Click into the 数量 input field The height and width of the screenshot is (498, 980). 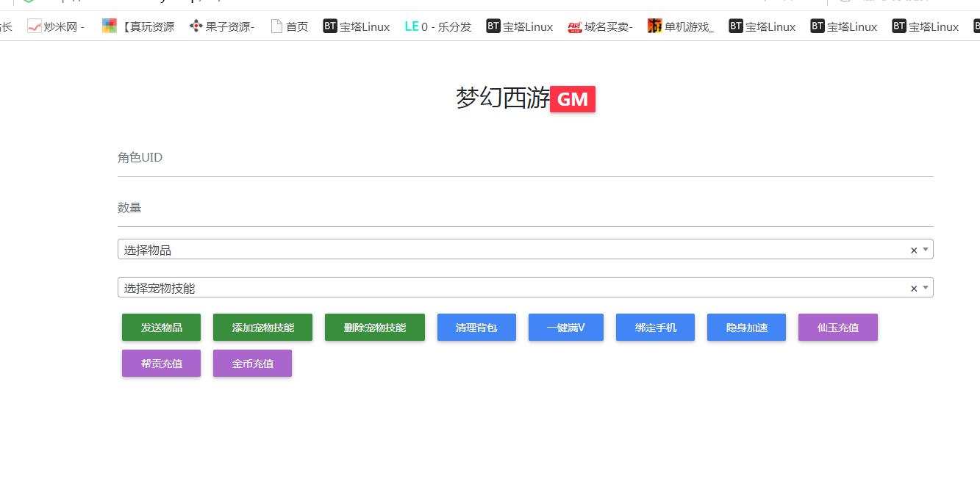pyautogui.click(x=525, y=209)
